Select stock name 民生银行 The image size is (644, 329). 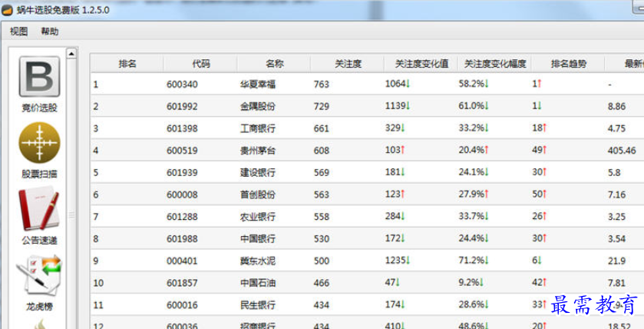(258, 305)
